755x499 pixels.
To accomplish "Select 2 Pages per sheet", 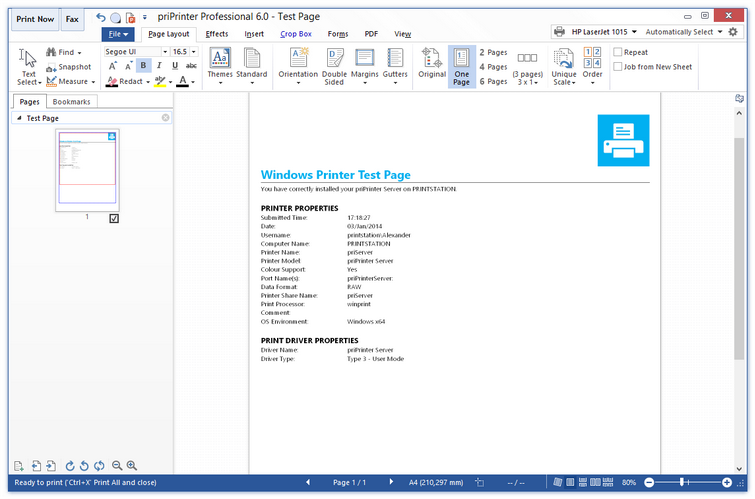I will pyautogui.click(x=493, y=52).
